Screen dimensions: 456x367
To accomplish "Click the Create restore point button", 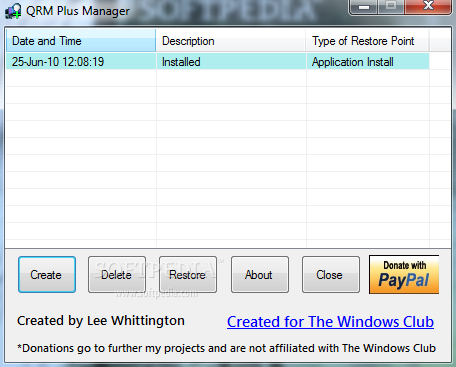I will pos(47,275).
